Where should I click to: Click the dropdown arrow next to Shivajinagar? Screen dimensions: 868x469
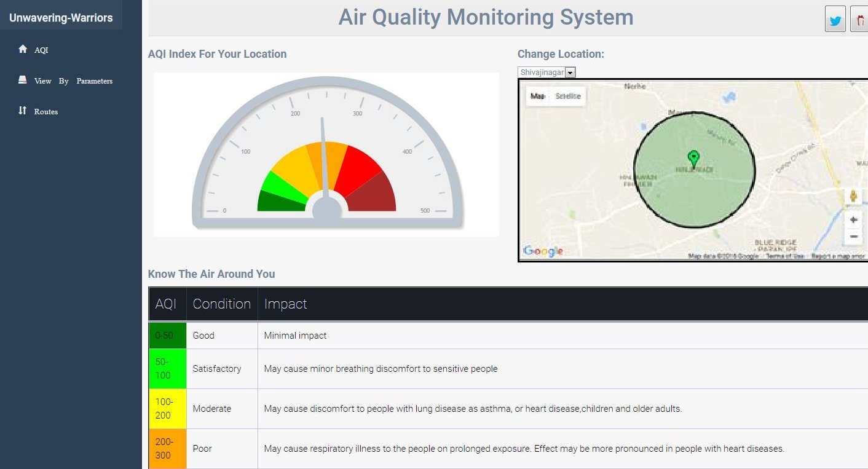point(570,72)
